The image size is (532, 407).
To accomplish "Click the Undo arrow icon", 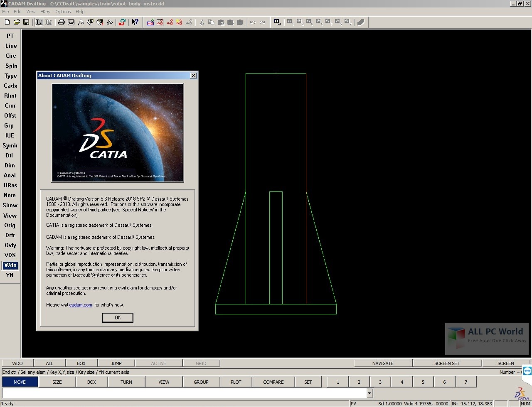I will pos(252,22).
